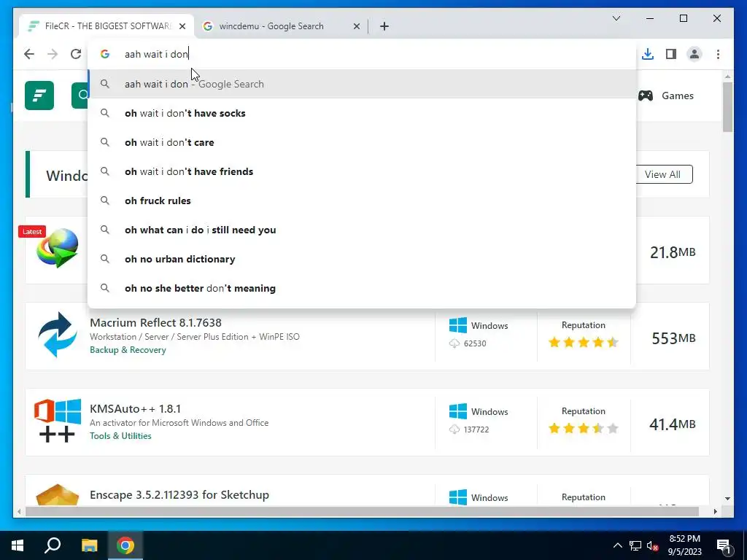This screenshot has width=747, height=560.
Task: Select suggestion "oh wait i don't have socks"
Action: click(362, 113)
